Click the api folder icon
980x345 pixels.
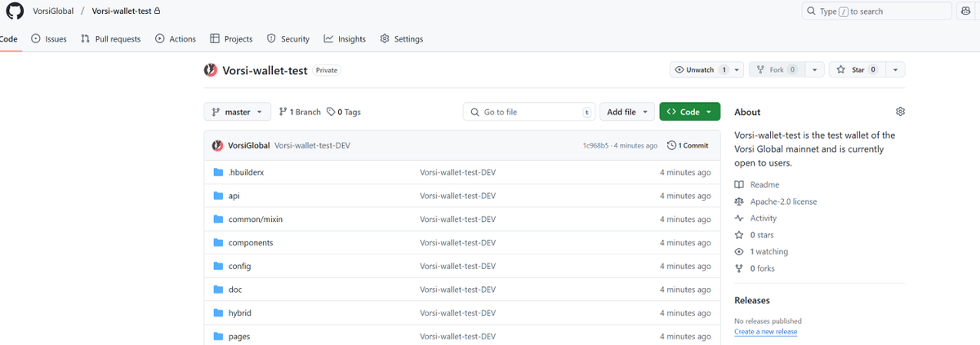(218, 196)
